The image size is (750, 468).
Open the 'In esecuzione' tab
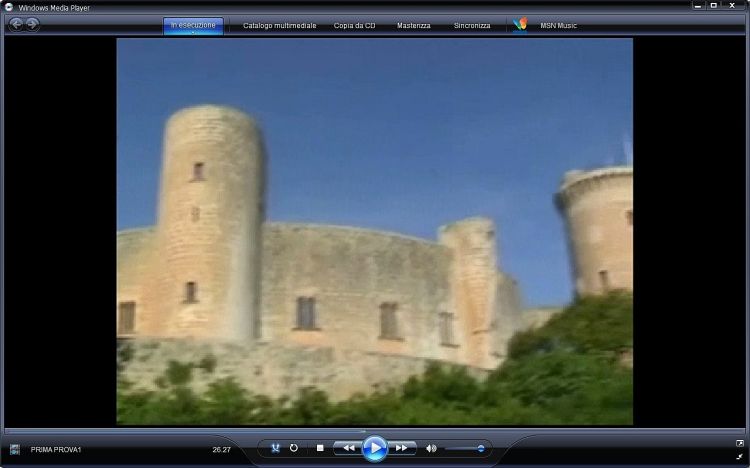tap(193, 25)
